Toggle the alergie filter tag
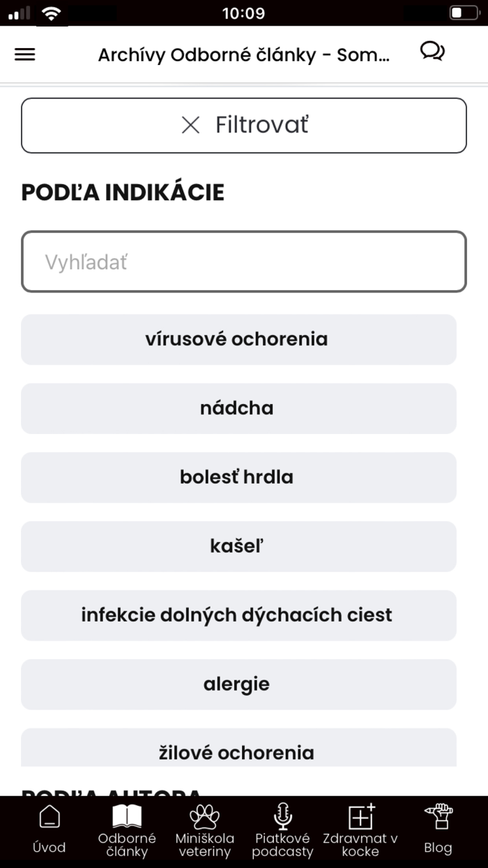This screenshot has height=868, width=488. (x=238, y=684)
